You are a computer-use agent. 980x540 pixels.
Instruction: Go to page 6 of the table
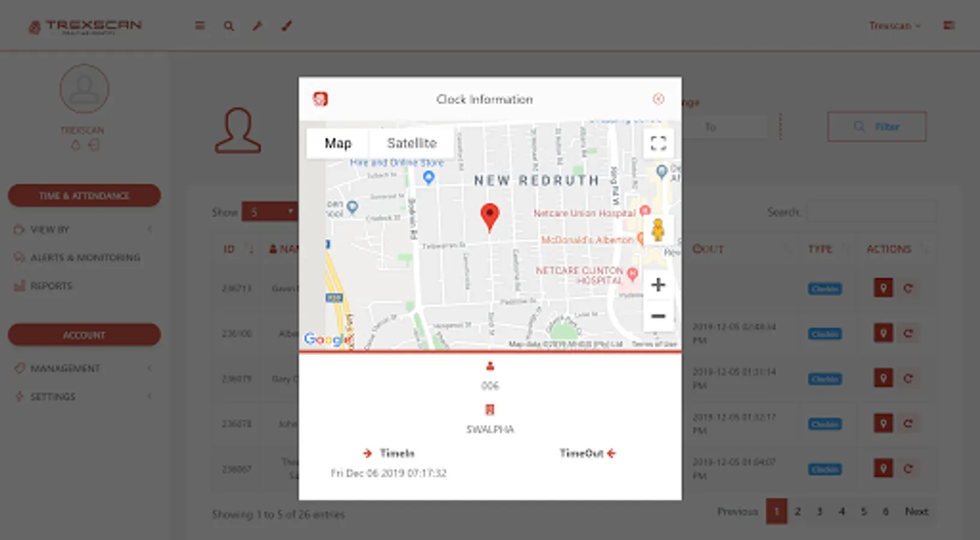pyautogui.click(x=886, y=512)
